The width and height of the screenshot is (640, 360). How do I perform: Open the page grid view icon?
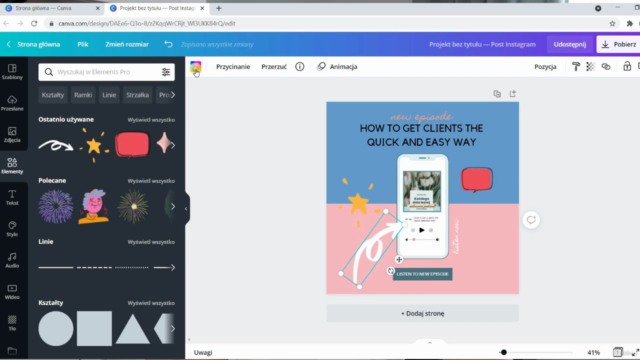click(618, 352)
